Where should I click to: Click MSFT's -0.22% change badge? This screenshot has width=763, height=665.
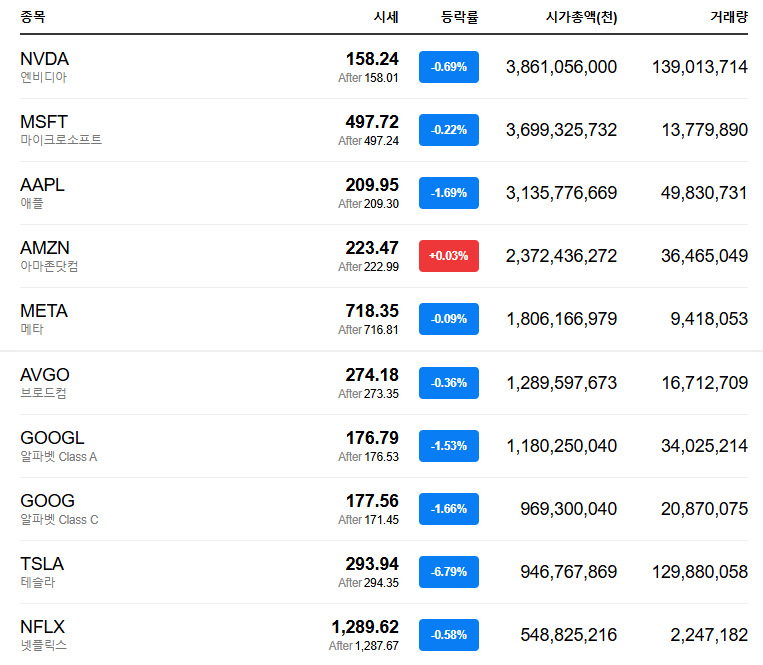tap(449, 130)
